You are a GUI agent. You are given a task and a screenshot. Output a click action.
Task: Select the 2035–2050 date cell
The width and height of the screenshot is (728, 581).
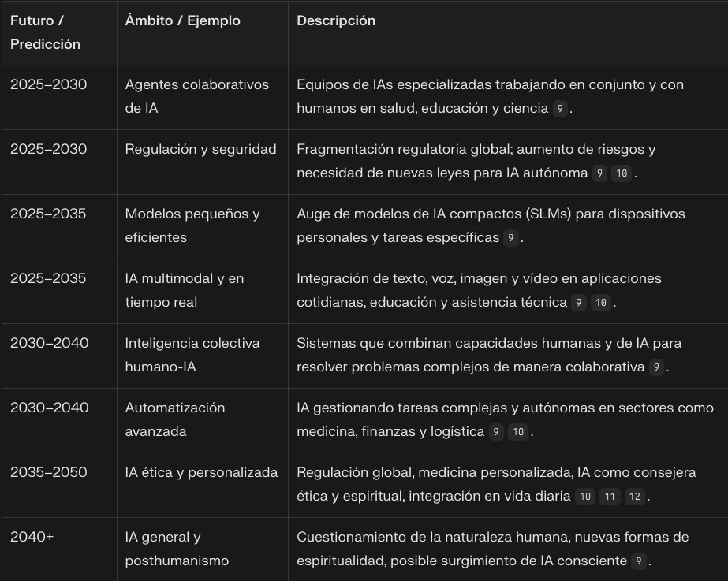coord(59,485)
